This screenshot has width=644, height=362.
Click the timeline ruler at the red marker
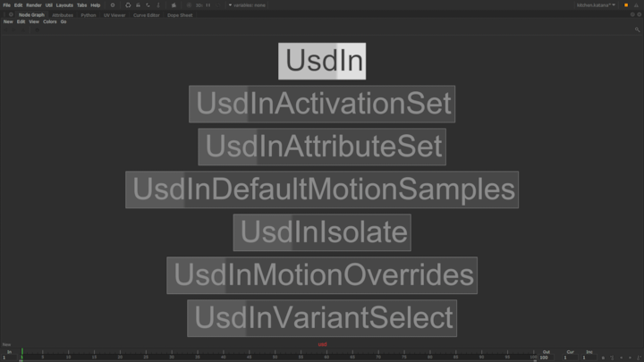[x=323, y=352]
